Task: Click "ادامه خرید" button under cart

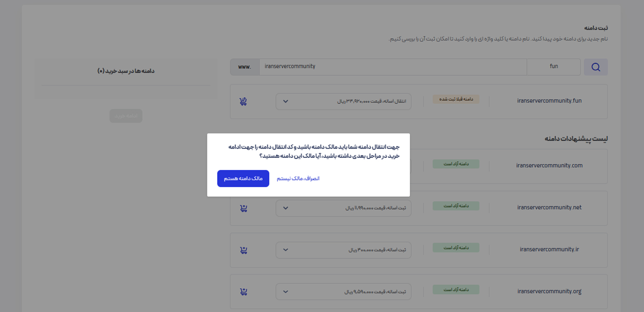Action: point(126,116)
